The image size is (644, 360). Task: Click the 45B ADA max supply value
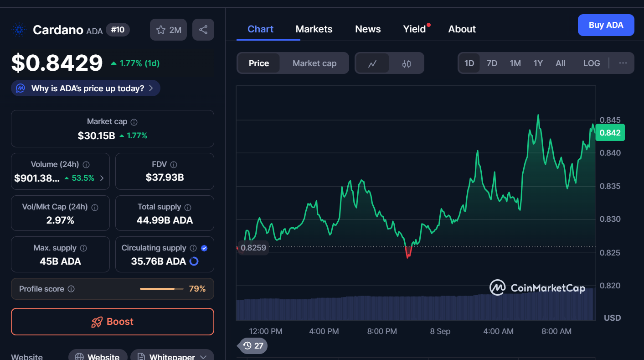(60, 261)
